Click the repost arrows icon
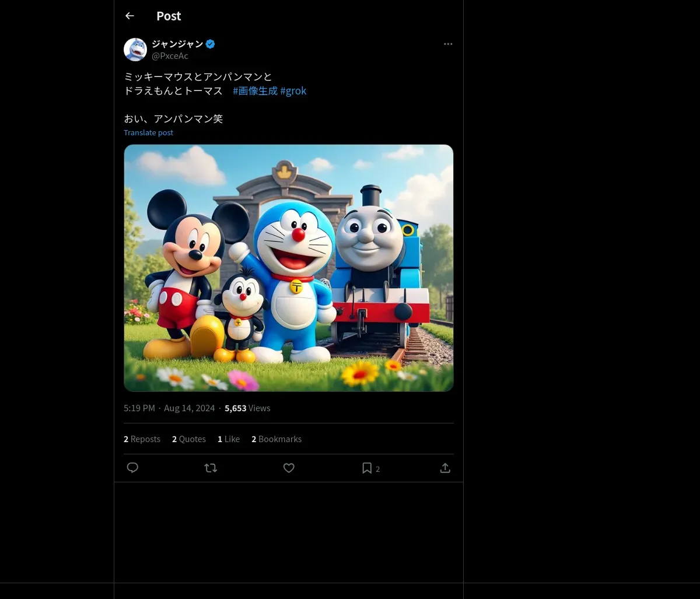 pyautogui.click(x=211, y=468)
